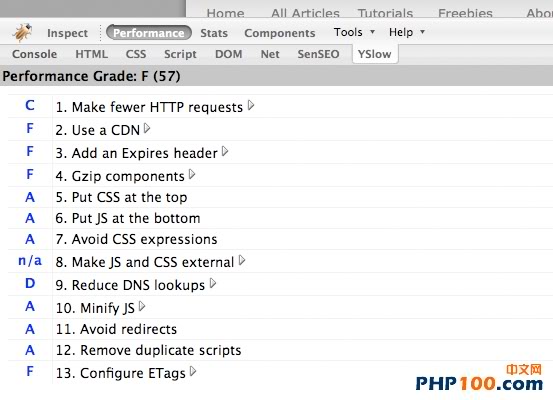The width and height of the screenshot is (553, 400).
Task: Switch to the Console tab
Action: (35, 54)
